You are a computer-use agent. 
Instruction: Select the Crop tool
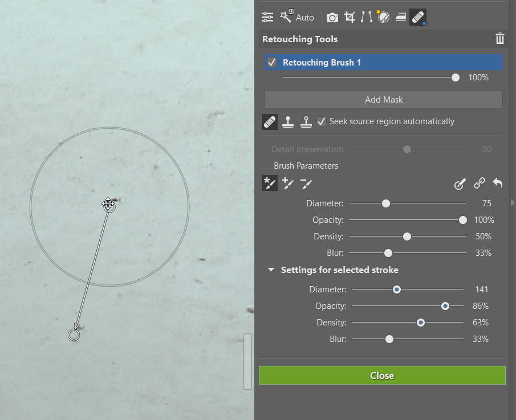click(x=350, y=17)
